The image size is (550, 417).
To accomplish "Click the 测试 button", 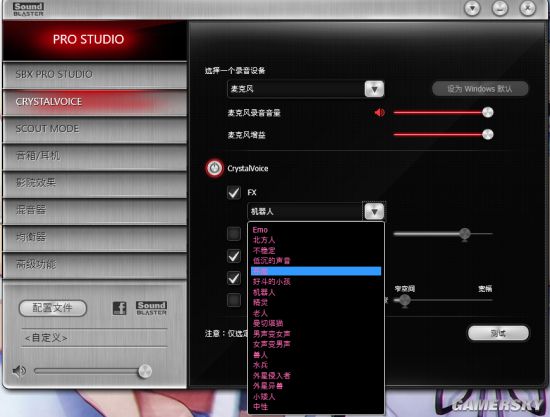I will pos(498,333).
